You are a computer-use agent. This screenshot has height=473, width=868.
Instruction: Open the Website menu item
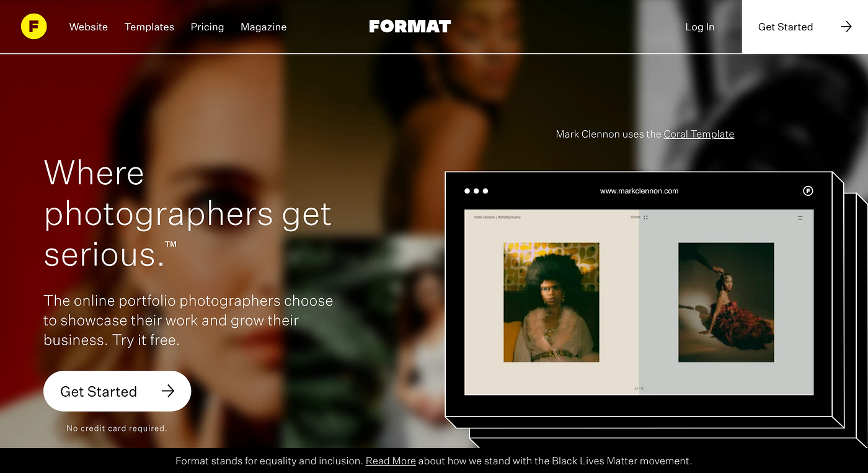pos(89,27)
